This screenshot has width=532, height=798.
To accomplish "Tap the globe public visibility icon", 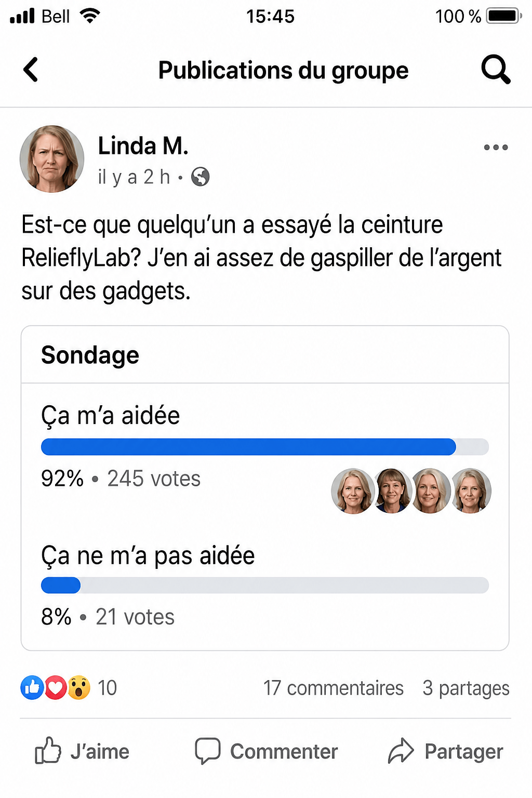I will coord(201,177).
